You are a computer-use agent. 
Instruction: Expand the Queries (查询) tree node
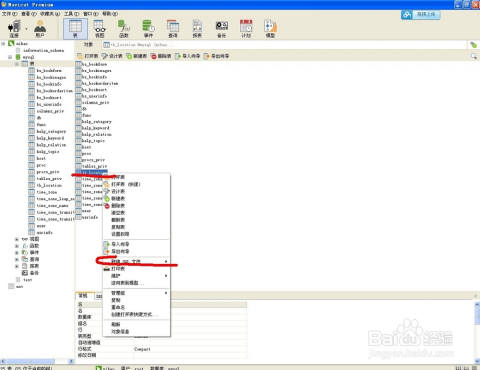[x=17, y=259]
